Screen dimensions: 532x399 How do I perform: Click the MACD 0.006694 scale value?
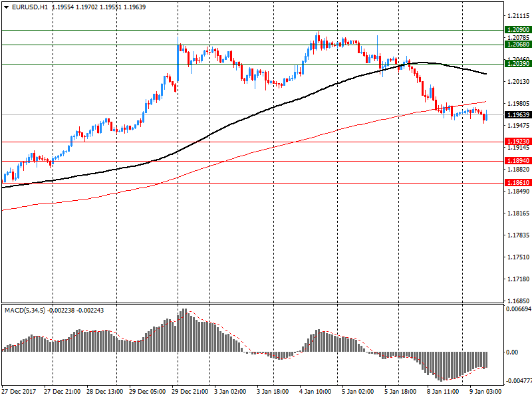(518, 310)
